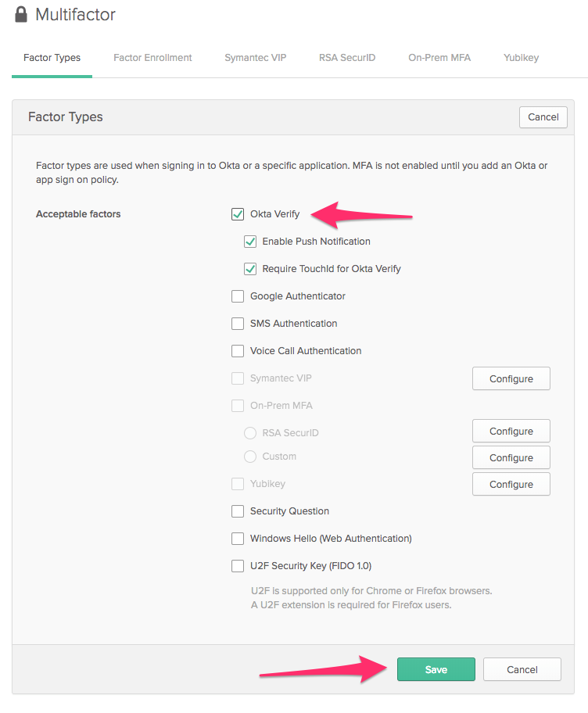Switch to the Factor Enrollment tab

pyautogui.click(x=152, y=58)
